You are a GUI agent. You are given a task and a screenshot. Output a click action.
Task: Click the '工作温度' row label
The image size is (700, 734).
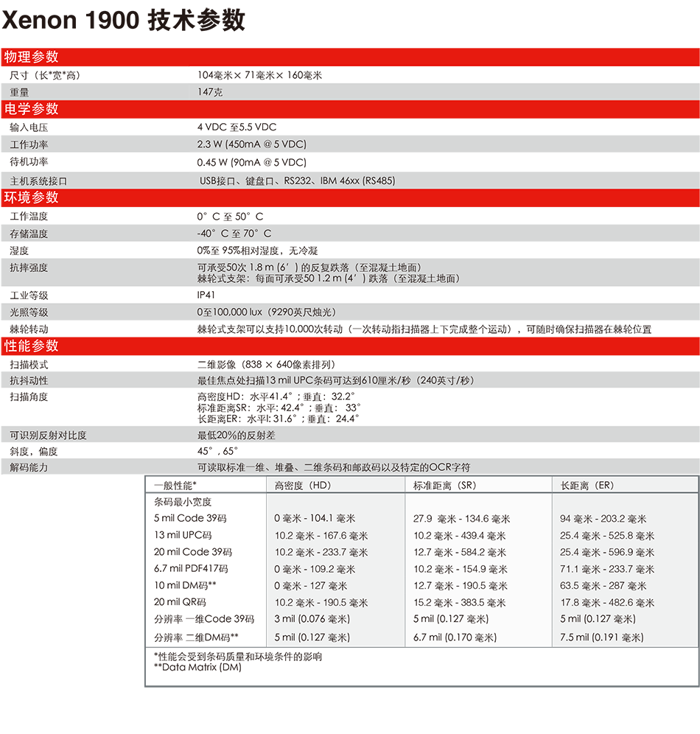click(x=29, y=216)
